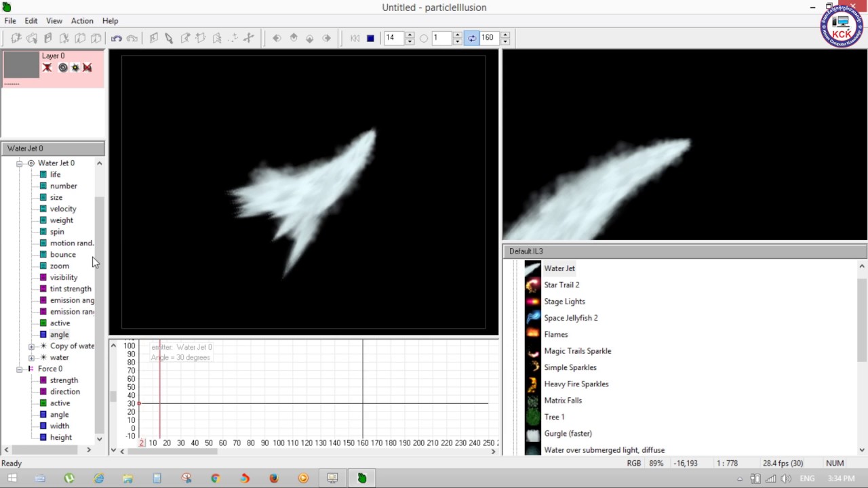
Task: Click the volume icon in system tray
Action: click(x=786, y=479)
